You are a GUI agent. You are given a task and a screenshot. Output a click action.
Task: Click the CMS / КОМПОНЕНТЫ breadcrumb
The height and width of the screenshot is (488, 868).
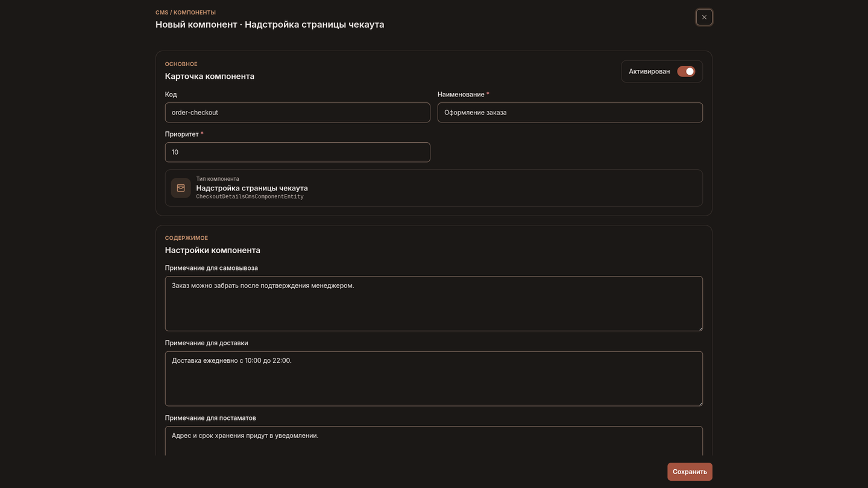point(186,13)
